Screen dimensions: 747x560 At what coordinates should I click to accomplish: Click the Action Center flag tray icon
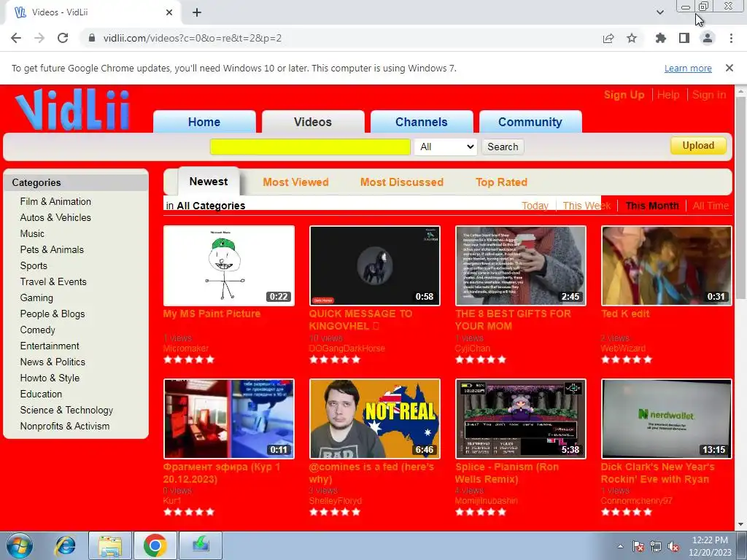638,546
